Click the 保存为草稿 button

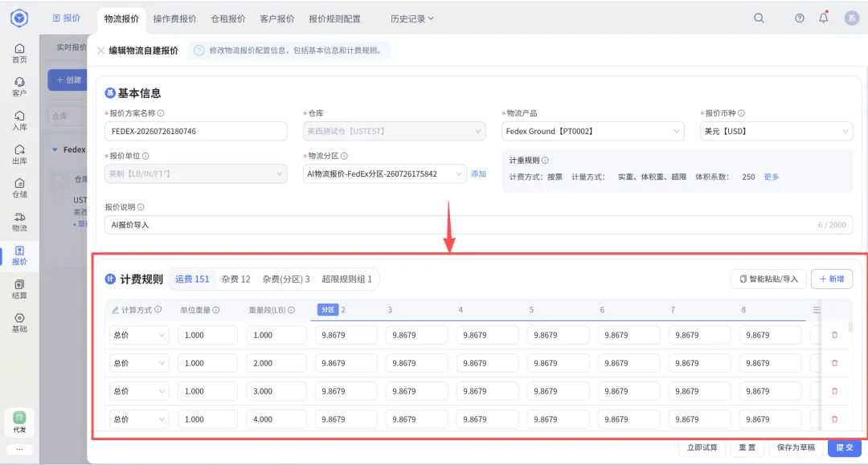(x=796, y=447)
